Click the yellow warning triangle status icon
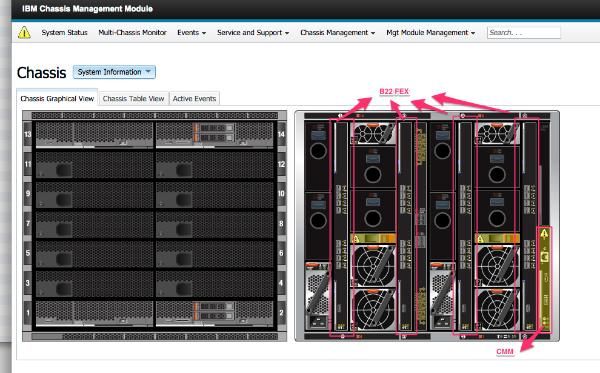 (24, 33)
